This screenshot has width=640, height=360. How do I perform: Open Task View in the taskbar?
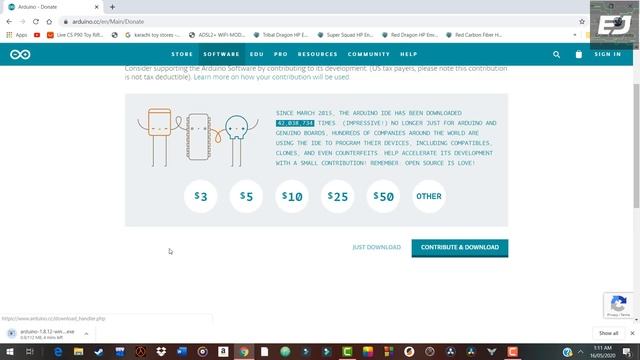click(29, 351)
